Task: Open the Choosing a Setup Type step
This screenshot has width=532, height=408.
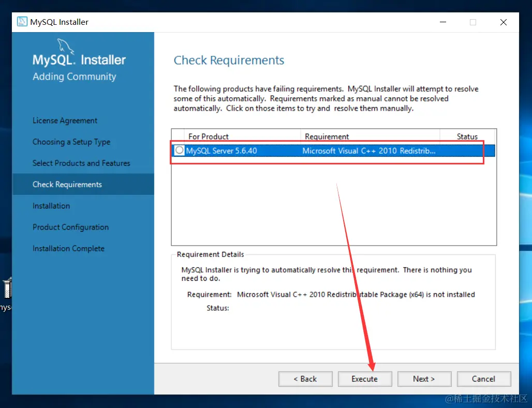Action: tap(71, 142)
